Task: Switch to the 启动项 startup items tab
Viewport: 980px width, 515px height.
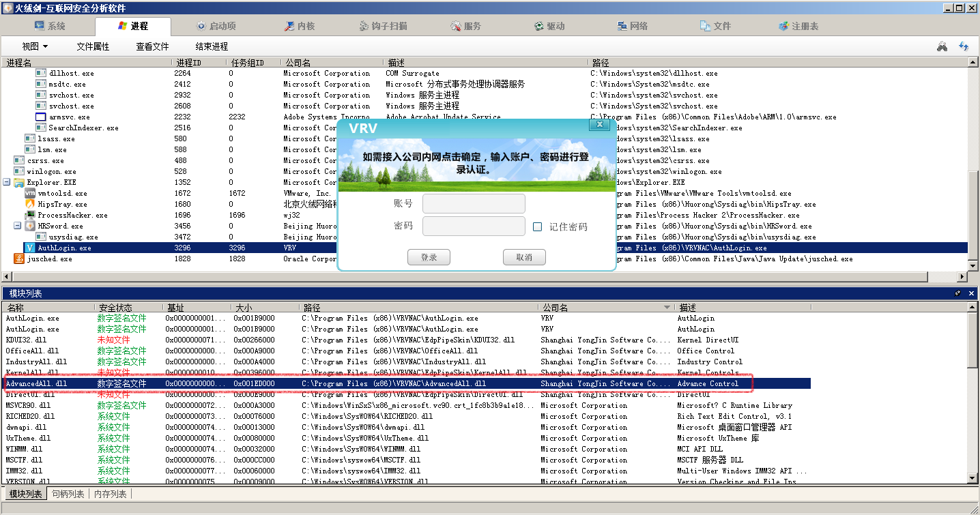Action: pyautogui.click(x=216, y=26)
